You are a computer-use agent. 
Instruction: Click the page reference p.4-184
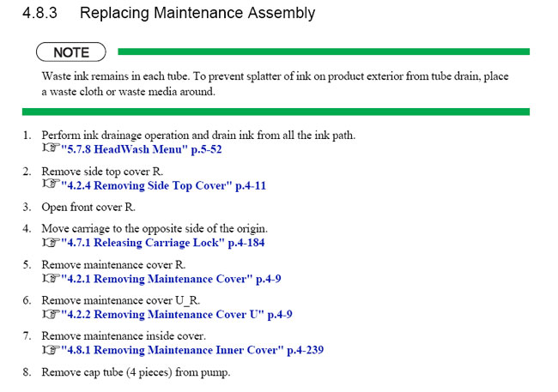(246, 243)
